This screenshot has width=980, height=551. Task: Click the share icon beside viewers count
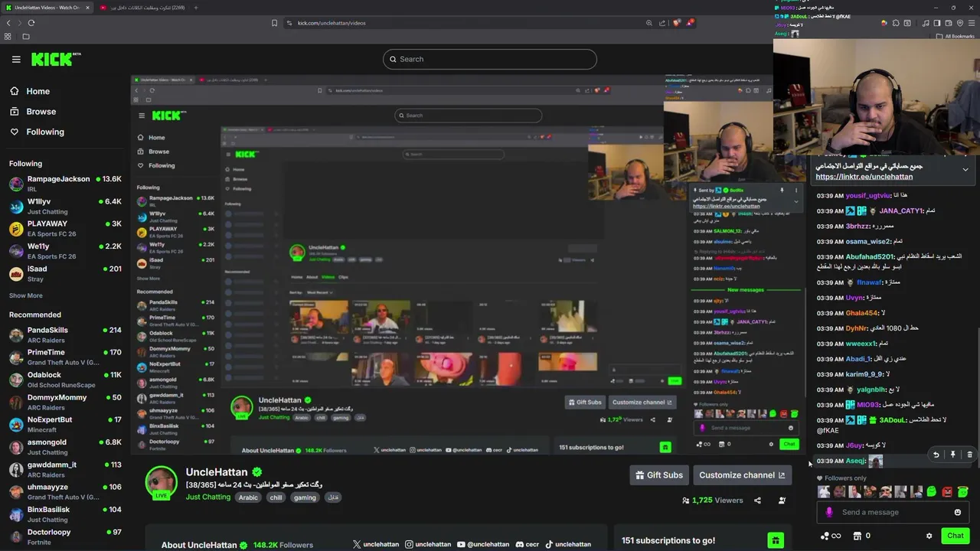757,500
